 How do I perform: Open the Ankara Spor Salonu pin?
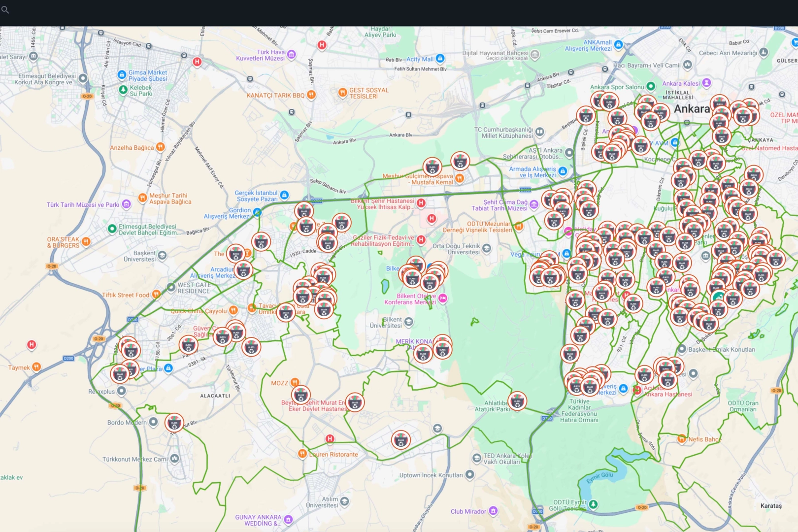pos(651,86)
